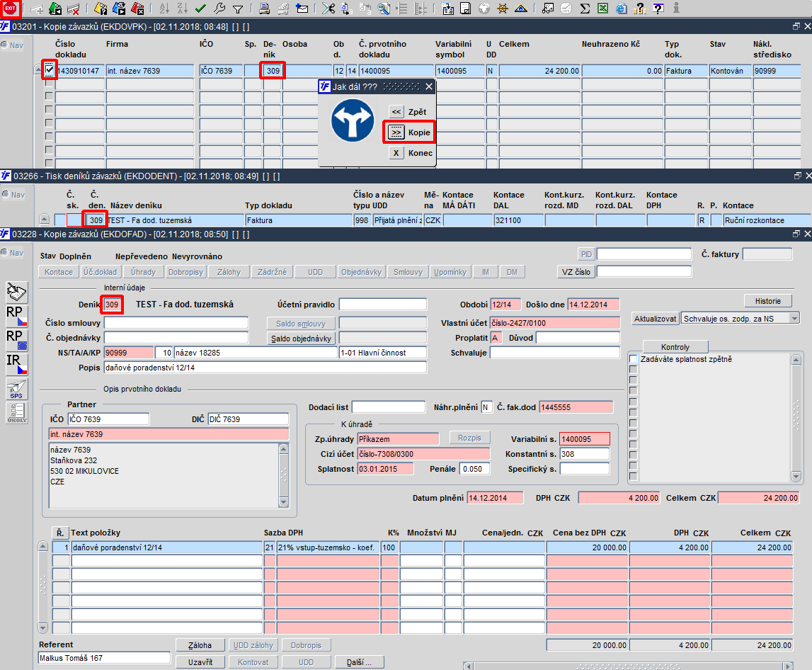Tick the 'Zadáváte splatnost zpětně' checkbox
This screenshot has height=670, width=812.
tap(633, 358)
